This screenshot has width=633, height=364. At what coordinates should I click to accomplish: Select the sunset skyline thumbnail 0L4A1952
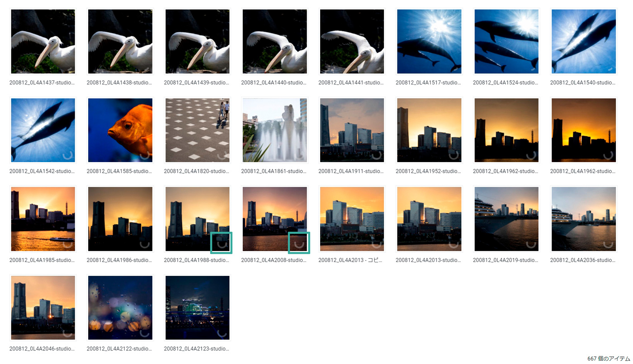click(x=430, y=130)
